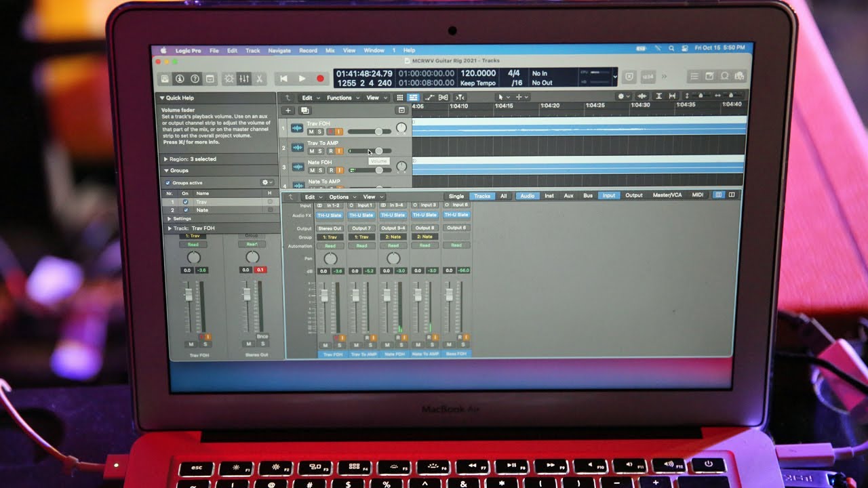Image resolution: width=868 pixels, height=488 pixels.
Task: Open the Mix menu
Action: pos(330,51)
